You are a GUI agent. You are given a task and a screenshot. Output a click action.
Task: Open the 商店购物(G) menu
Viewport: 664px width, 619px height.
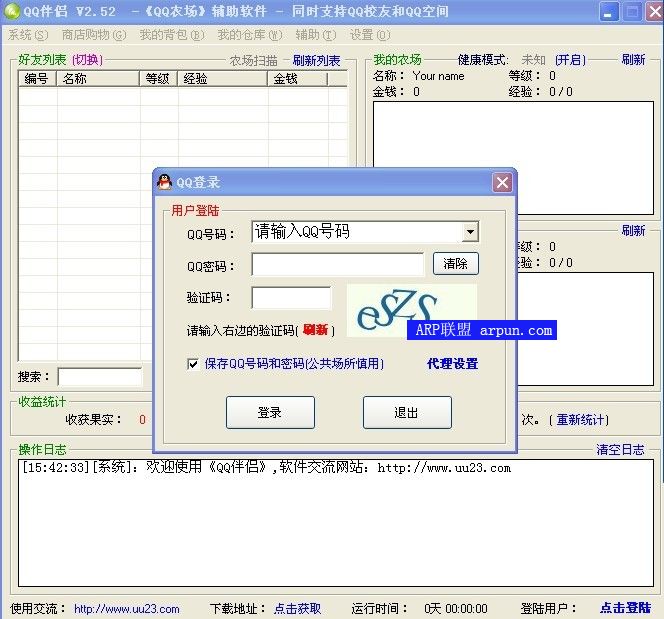pos(94,35)
